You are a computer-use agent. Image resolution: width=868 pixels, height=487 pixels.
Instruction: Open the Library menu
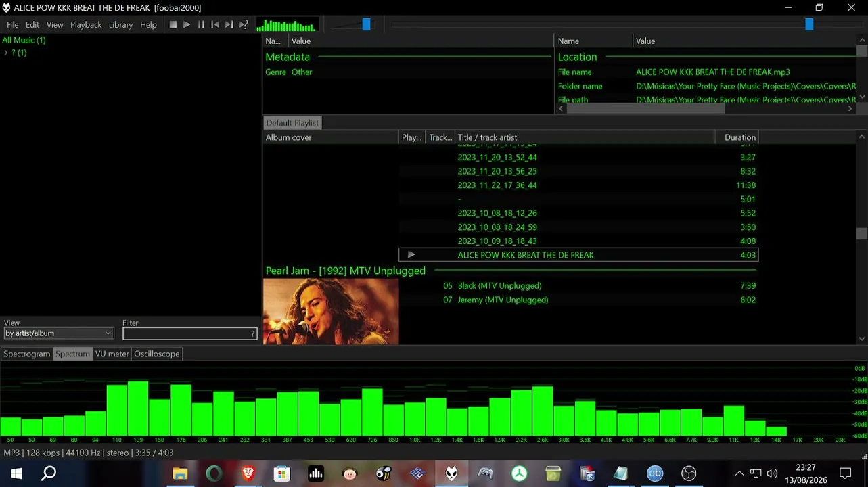click(120, 25)
